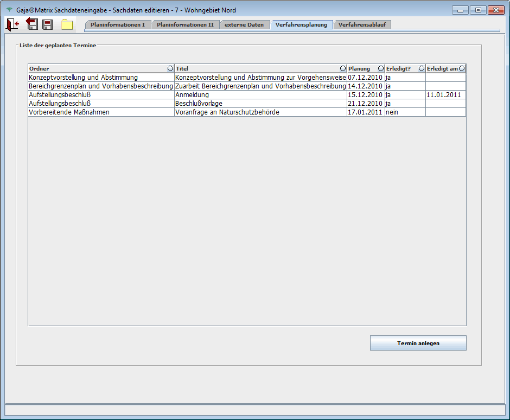Toggle sort circle in Ordner column header
Viewport: 510px width, 420px height.
pos(170,68)
